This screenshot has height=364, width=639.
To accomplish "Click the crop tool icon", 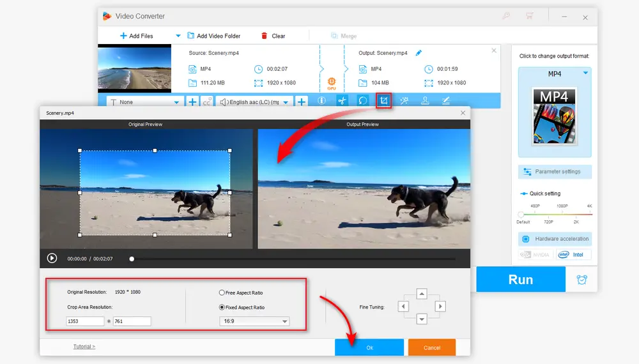I will pos(383,100).
